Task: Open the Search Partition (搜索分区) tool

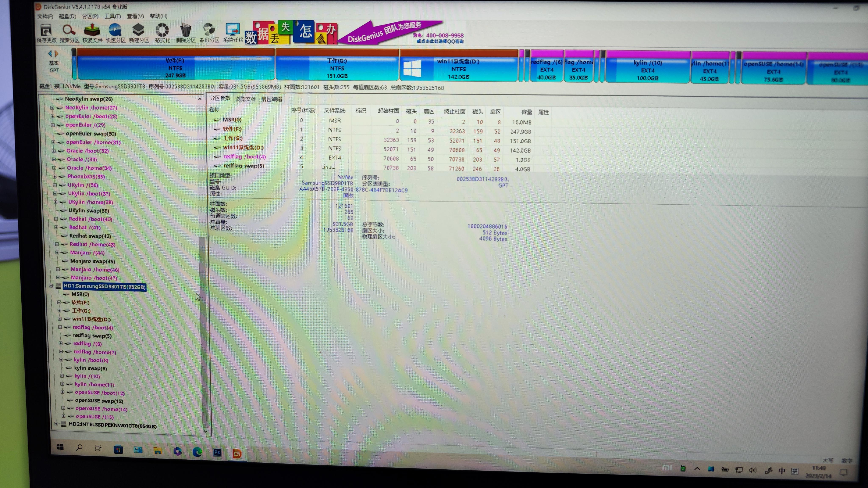Action: tap(69, 33)
